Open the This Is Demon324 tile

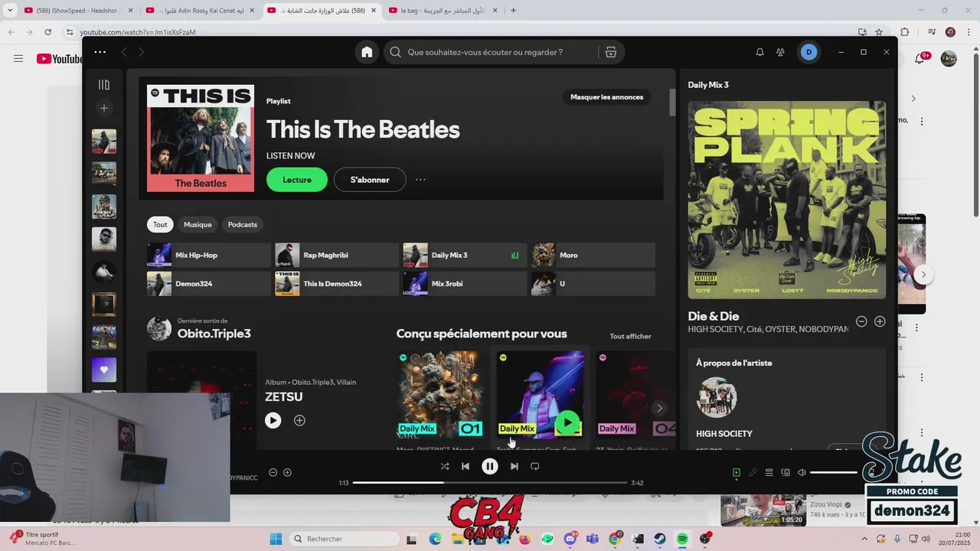coord(337,283)
